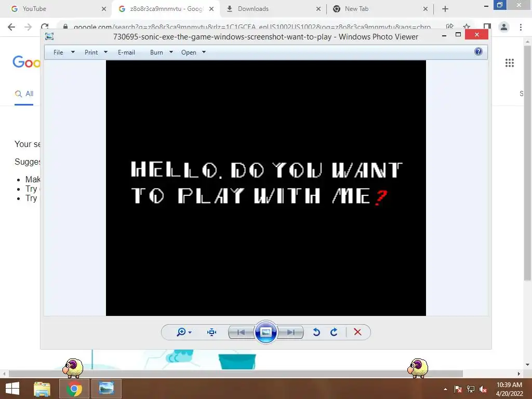The height and width of the screenshot is (399, 532).
Task: Open the Windows Start button
Action: (12, 389)
